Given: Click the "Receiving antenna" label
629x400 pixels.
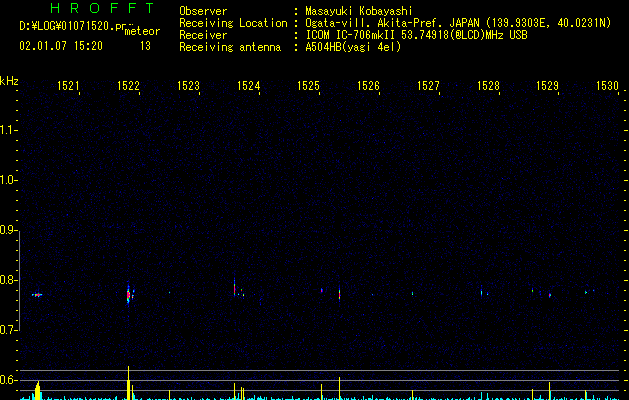Looking at the screenshot, I should [230, 47].
